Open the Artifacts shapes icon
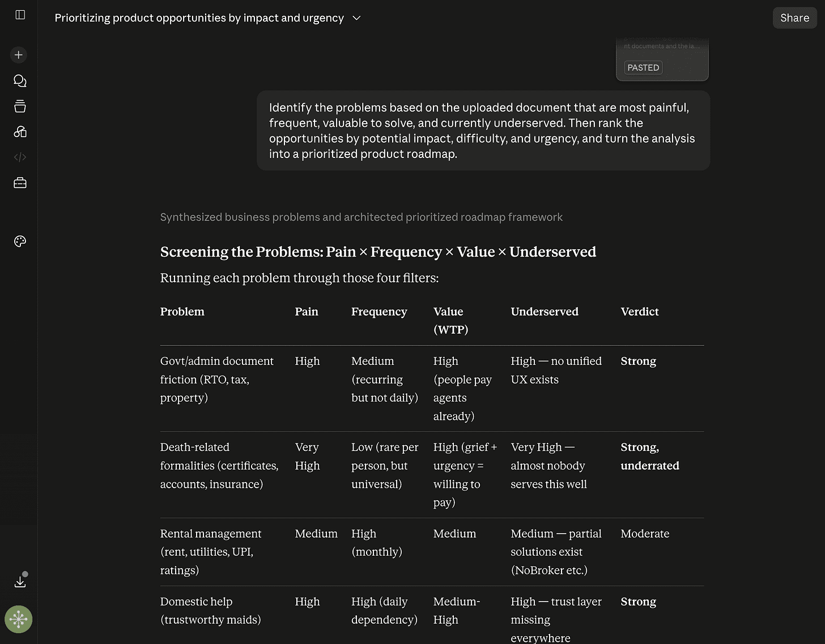The height and width of the screenshot is (644, 825). coord(20,132)
